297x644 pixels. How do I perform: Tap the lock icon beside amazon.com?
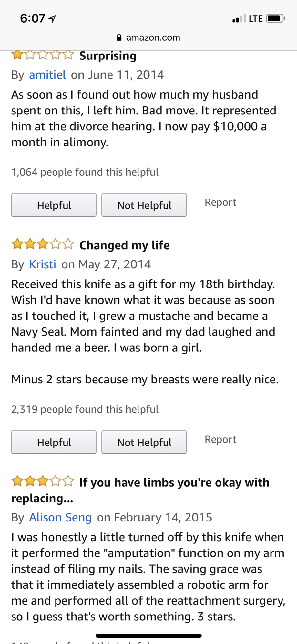tap(119, 38)
